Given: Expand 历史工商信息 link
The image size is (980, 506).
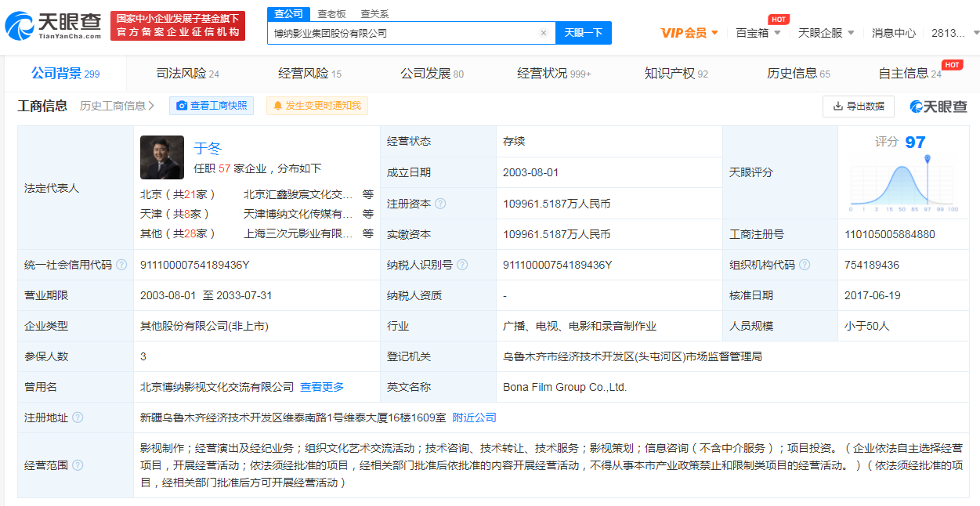Looking at the screenshot, I should point(117,106).
